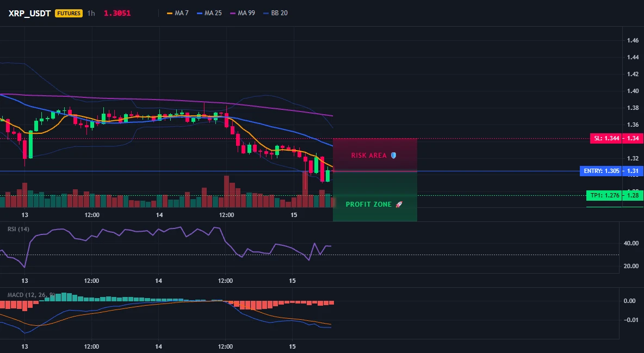
Task: Click the tall red volume bar near 12:00 on 14th
Action: coord(226,191)
